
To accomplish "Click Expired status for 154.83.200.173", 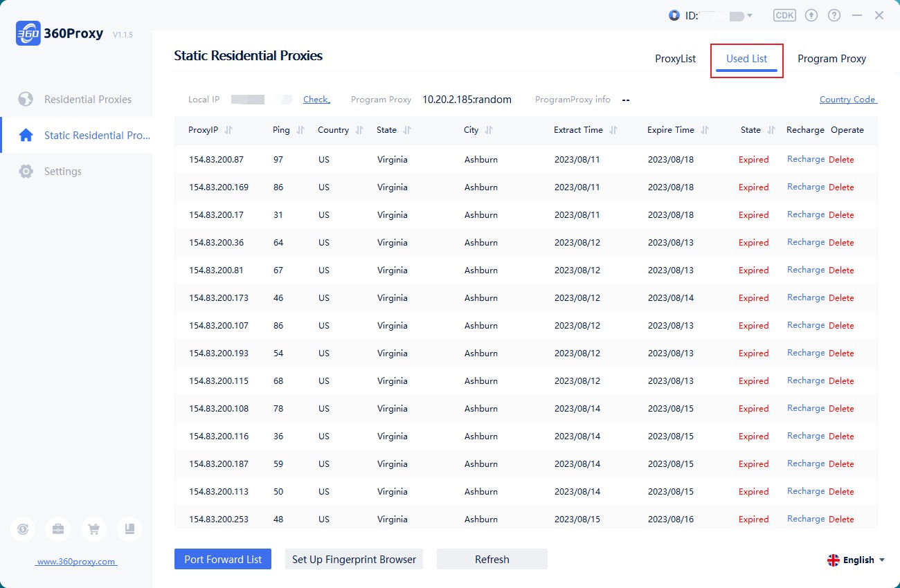I will click(753, 298).
